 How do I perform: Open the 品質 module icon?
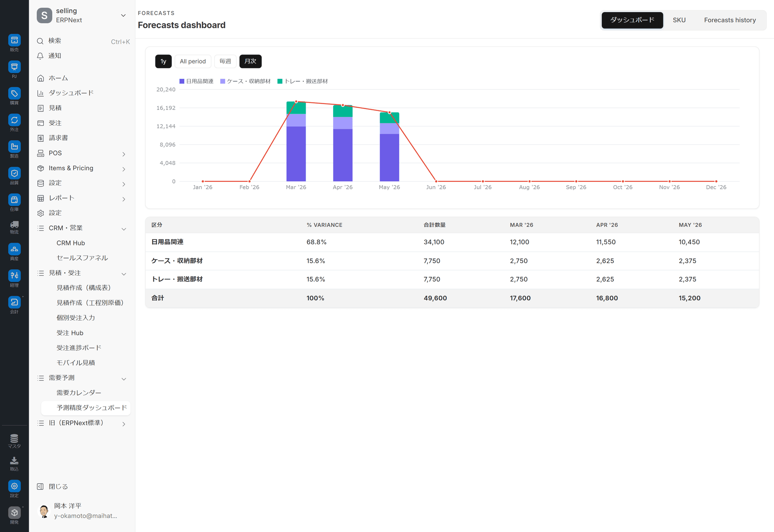tap(14, 173)
